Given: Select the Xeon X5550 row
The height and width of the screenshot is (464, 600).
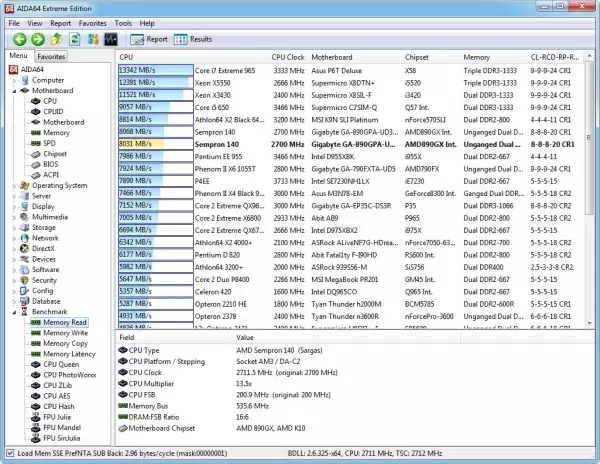Looking at the screenshot, I should pyautogui.click(x=351, y=83).
